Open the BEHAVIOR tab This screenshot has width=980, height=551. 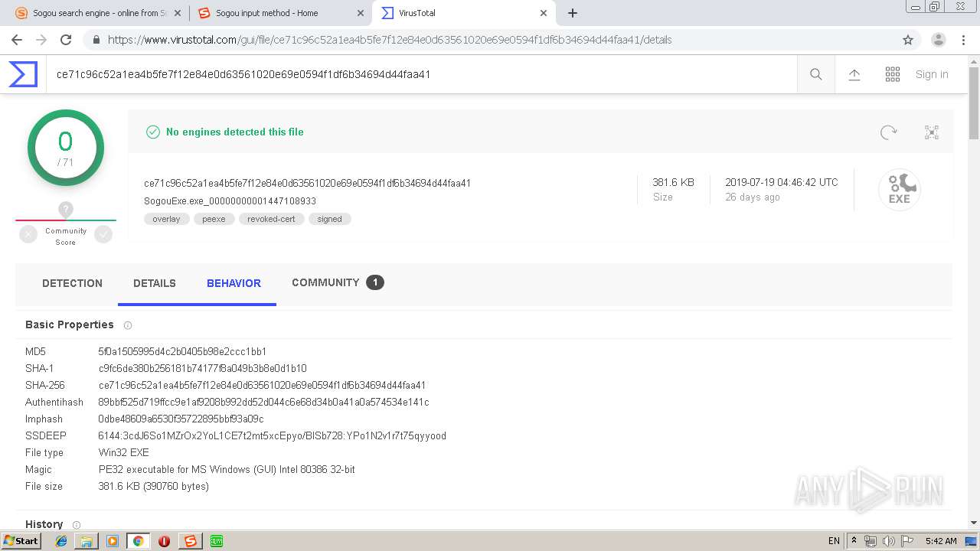tap(234, 283)
